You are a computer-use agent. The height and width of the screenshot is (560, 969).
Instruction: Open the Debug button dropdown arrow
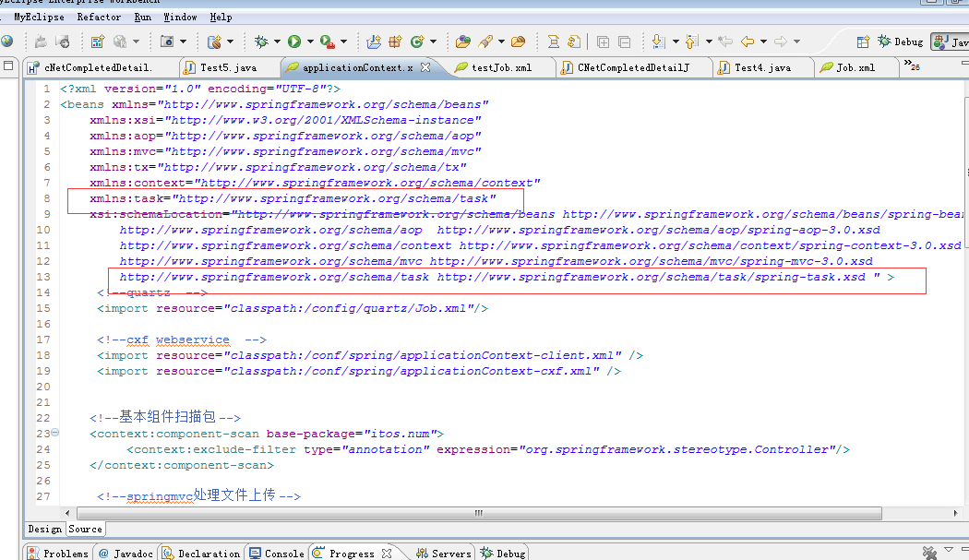[277, 42]
